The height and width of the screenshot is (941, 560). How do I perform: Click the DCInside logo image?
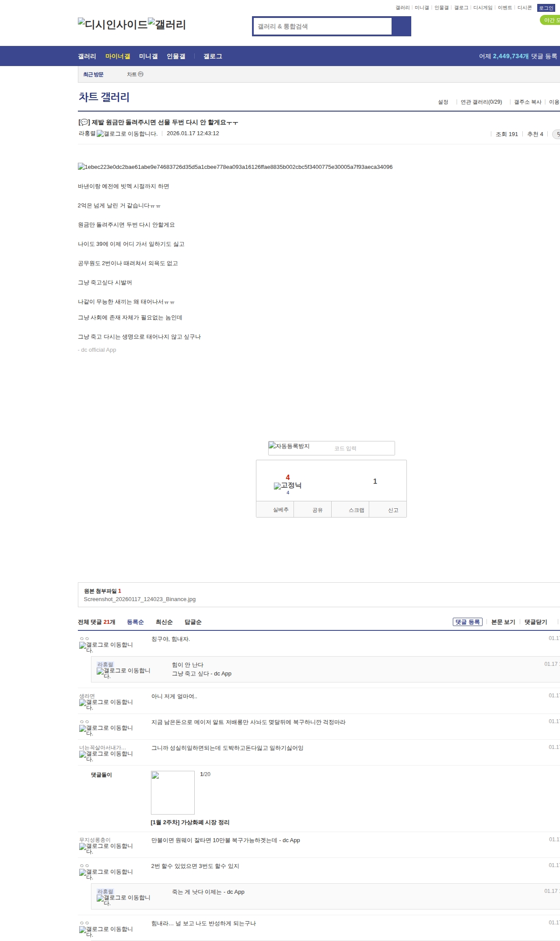pos(112,24)
